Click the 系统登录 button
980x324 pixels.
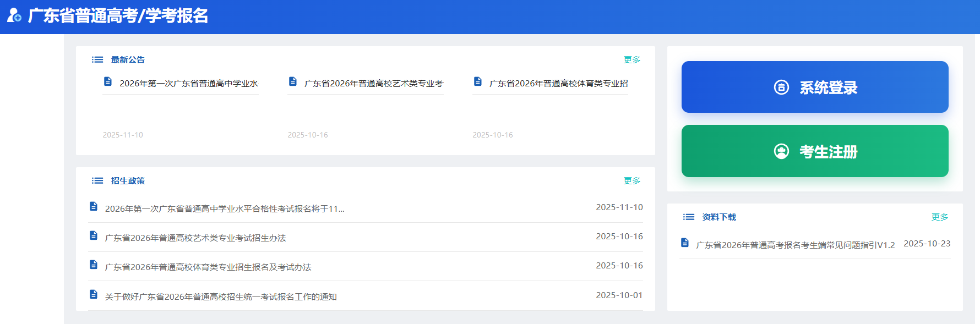(815, 87)
